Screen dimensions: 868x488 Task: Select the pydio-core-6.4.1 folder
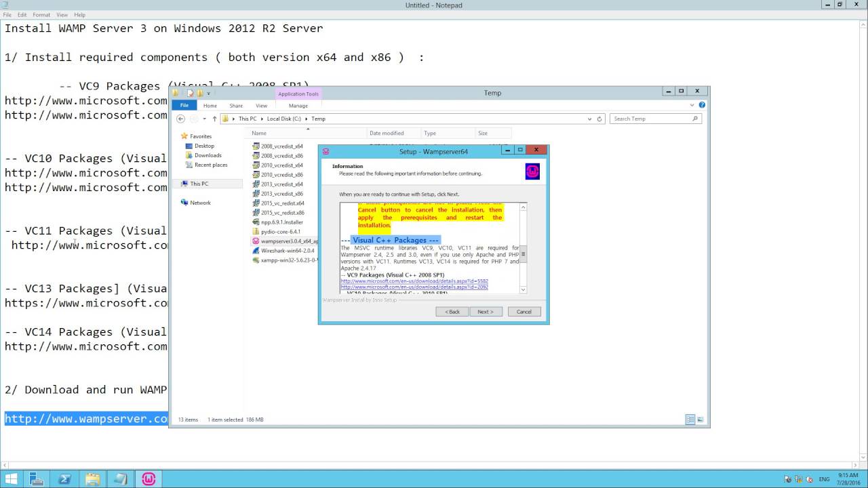point(280,232)
